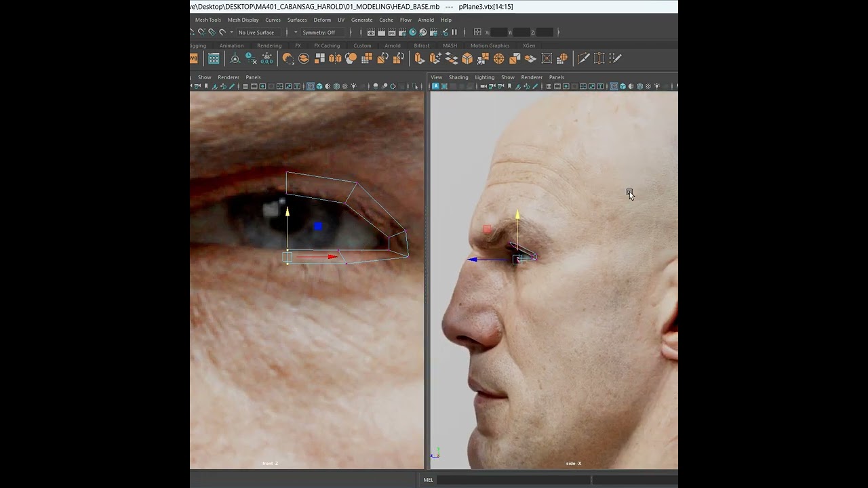
Task: Select the Insert Edge Loop tool icon
Action: (x=599, y=58)
